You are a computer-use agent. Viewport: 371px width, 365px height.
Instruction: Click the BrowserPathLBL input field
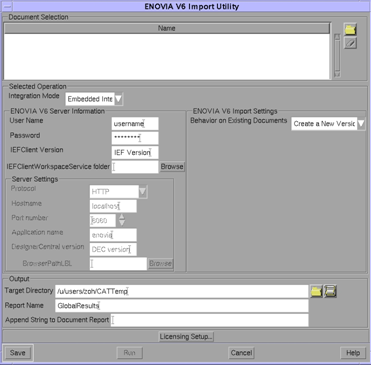[x=118, y=264]
